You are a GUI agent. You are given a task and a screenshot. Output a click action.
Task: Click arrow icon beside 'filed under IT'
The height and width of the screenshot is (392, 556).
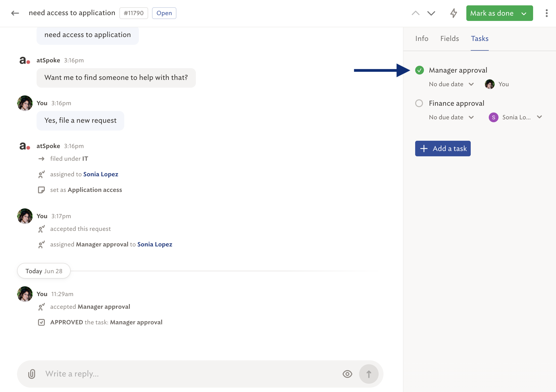tap(41, 159)
